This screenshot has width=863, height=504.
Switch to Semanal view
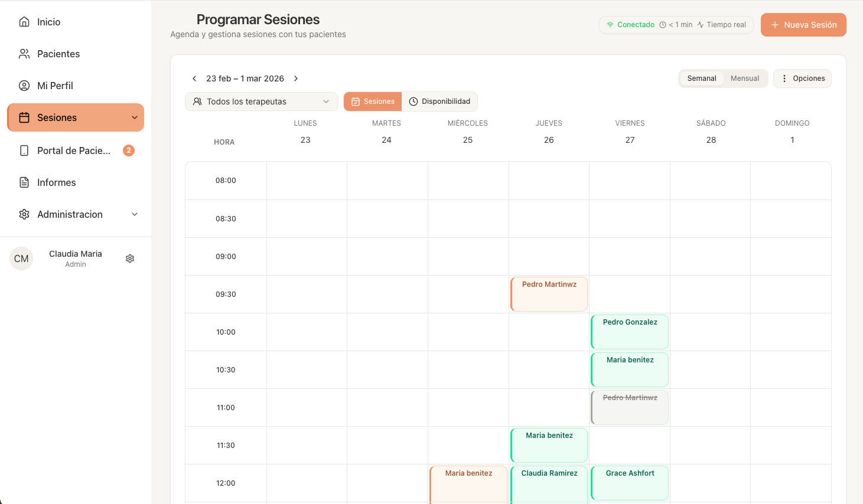pos(701,78)
